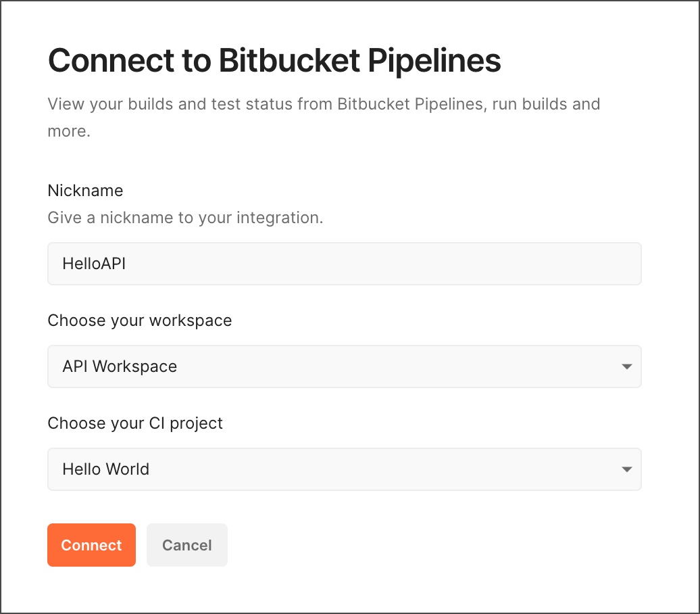Screen dimensions: 700x614
Task: Change the selected workspace value
Action: tap(344, 367)
